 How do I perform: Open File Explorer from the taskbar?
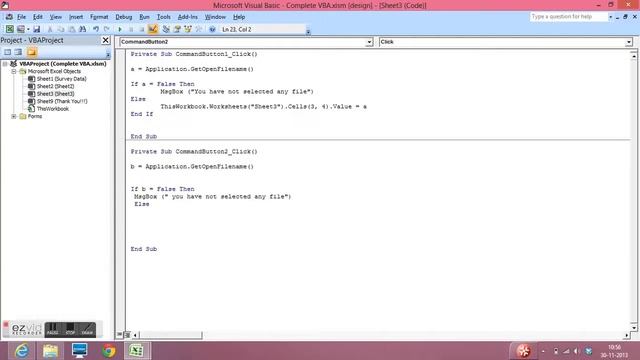click(51, 351)
